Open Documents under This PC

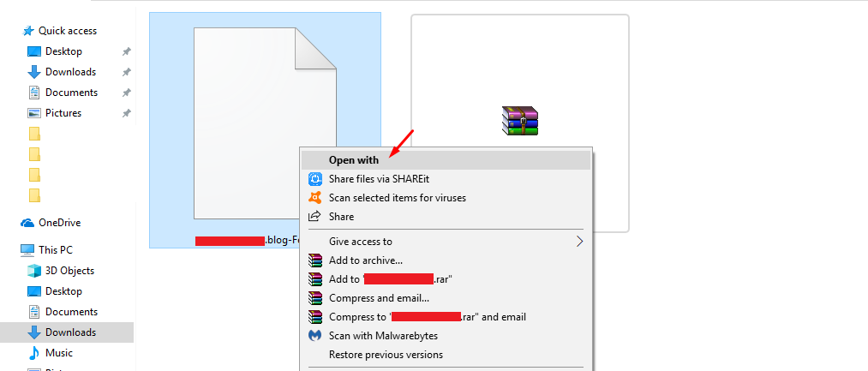[x=71, y=312]
